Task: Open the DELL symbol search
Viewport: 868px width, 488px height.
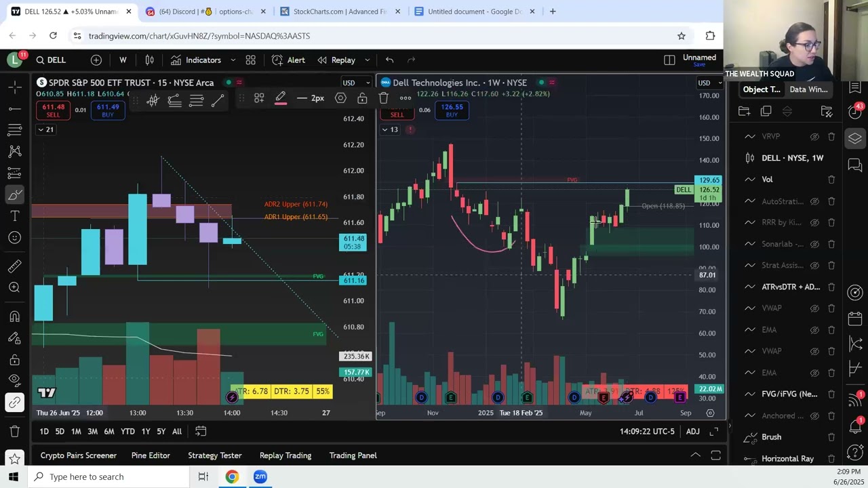Action: point(52,60)
